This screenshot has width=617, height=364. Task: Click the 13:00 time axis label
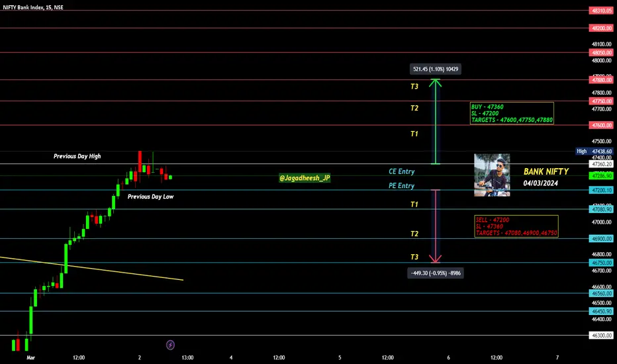coord(187,357)
